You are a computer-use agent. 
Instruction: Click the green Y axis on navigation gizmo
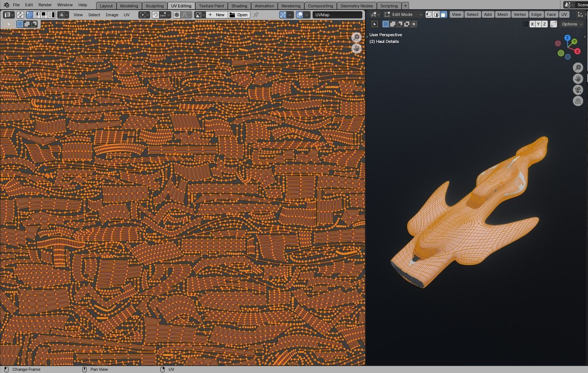coord(574,41)
